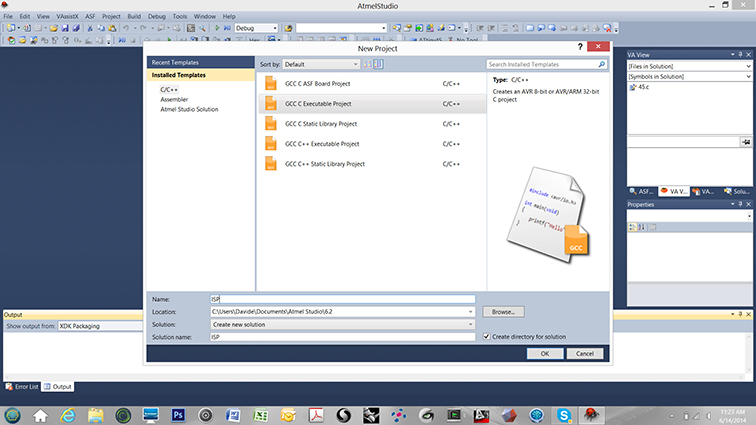Collapse the Installed Templates section

click(201, 75)
